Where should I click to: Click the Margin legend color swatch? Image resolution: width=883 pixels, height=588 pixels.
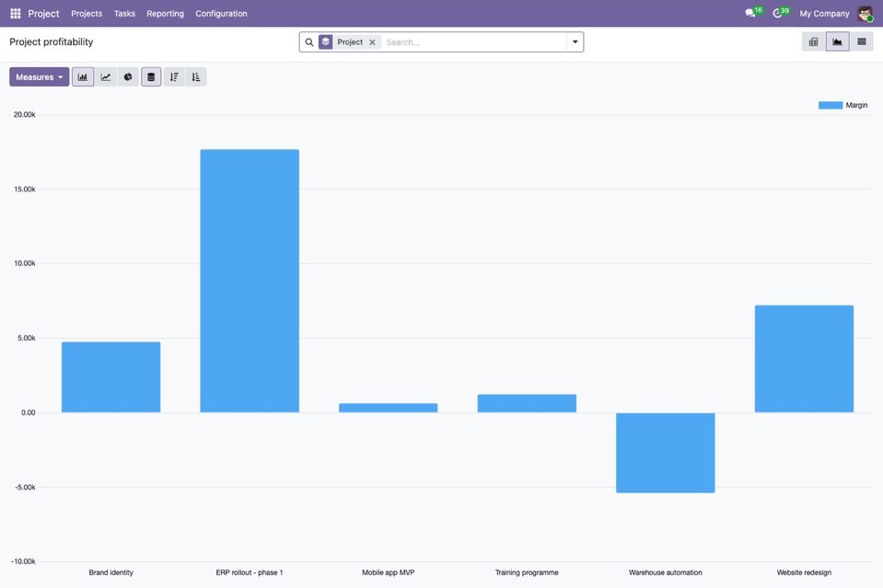[x=831, y=105]
